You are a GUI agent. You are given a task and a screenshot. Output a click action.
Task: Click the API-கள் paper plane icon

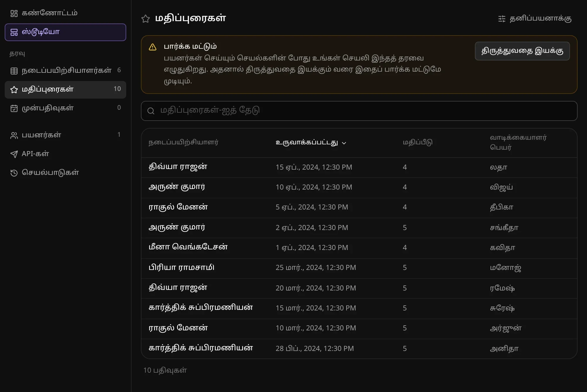(x=14, y=154)
